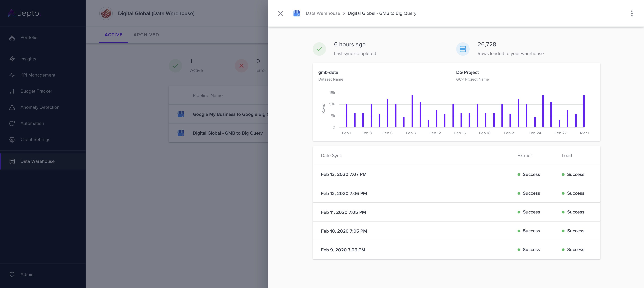The height and width of the screenshot is (288, 644).
Task: Click the last sync completed check icon
Action: [319, 49]
